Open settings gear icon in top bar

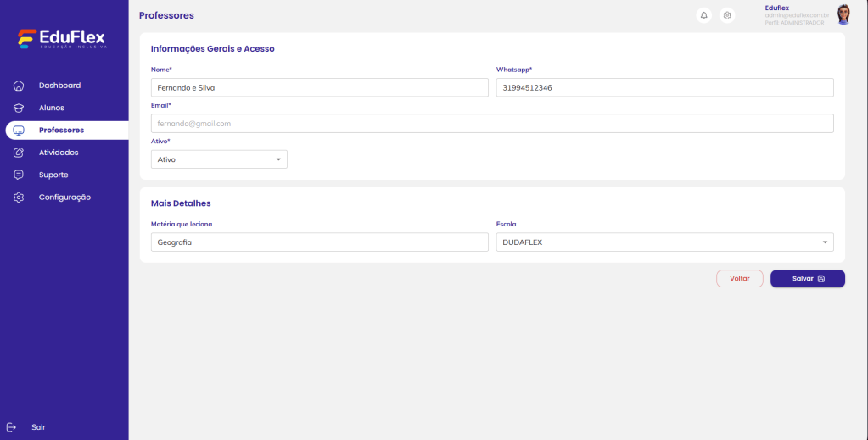click(727, 15)
